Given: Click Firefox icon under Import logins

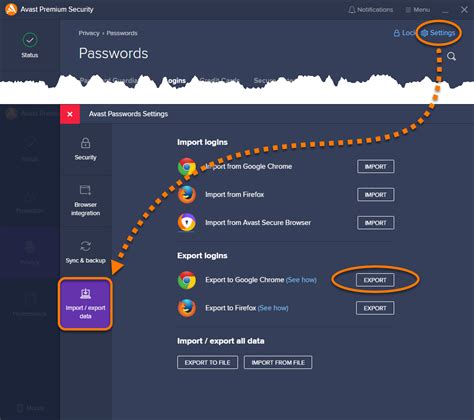Looking at the screenshot, I should pyautogui.click(x=187, y=195).
